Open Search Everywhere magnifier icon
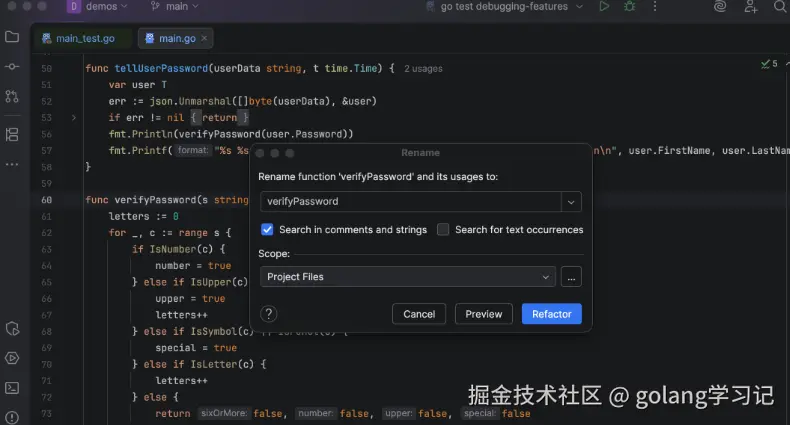Image resolution: width=790 pixels, height=425 pixels. click(x=780, y=7)
